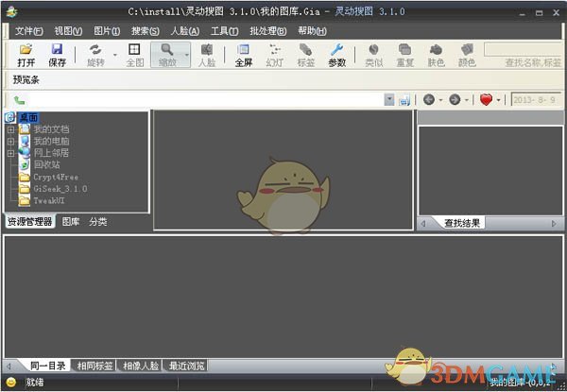Open the 图片(I) menu
Image resolution: width=567 pixels, height=392 pixels.
(107, 31)
